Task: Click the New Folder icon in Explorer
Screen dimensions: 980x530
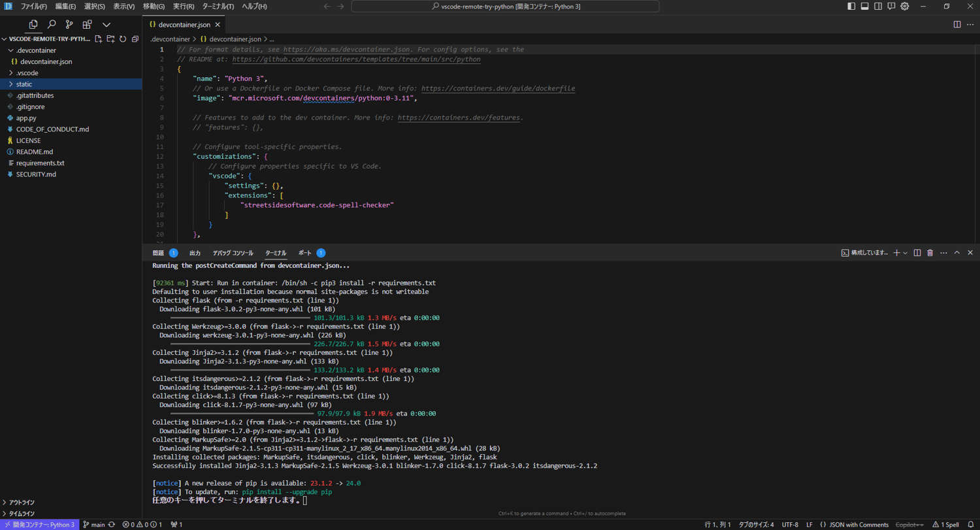Action: coord(110,39)
